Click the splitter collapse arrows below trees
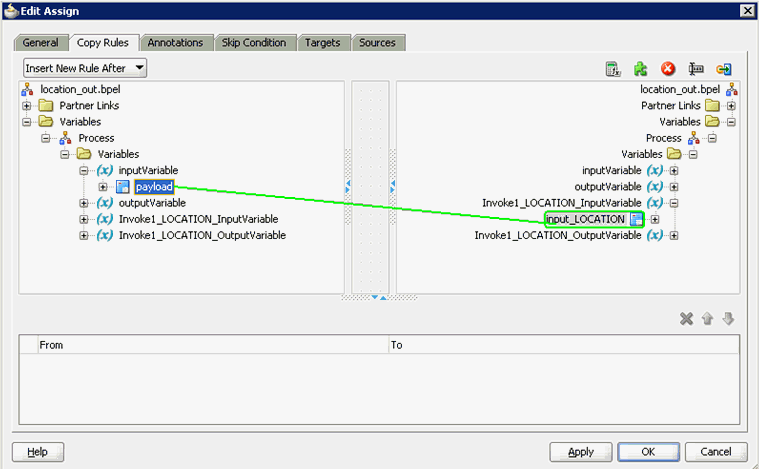Viewport: 759px width, 469px height. pos(379,297)
